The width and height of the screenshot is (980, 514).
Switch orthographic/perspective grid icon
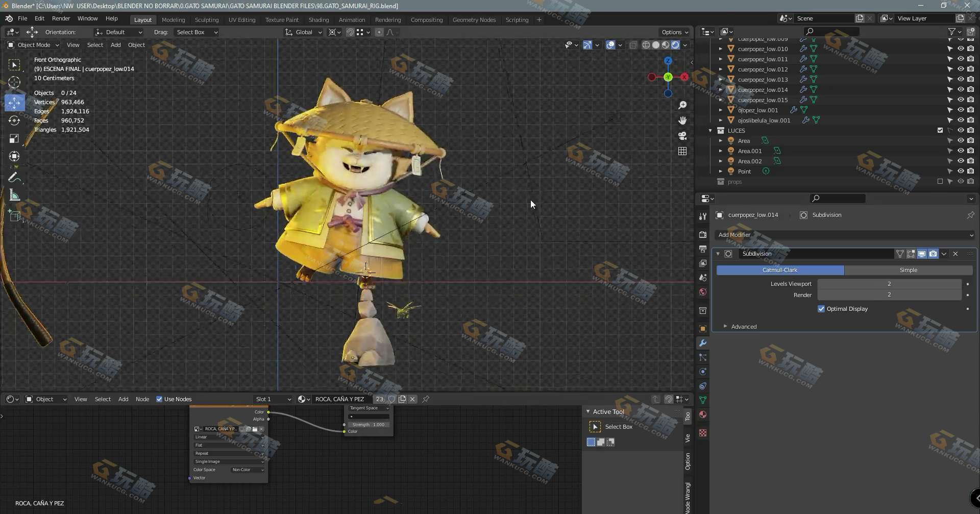click(x=682, y=151)
